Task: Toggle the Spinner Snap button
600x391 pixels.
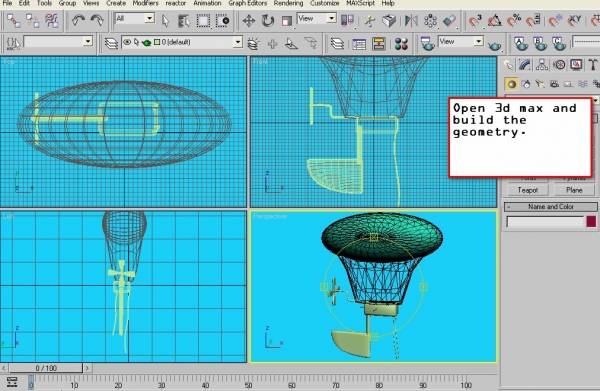Action: pos(533,20)
